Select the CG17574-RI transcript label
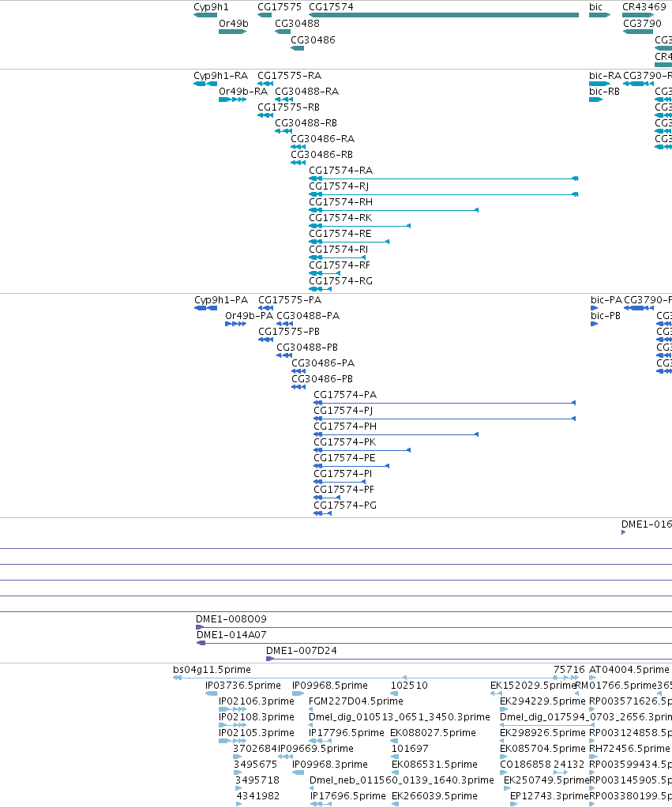This screenshot has height=808, width=672. 338,250
